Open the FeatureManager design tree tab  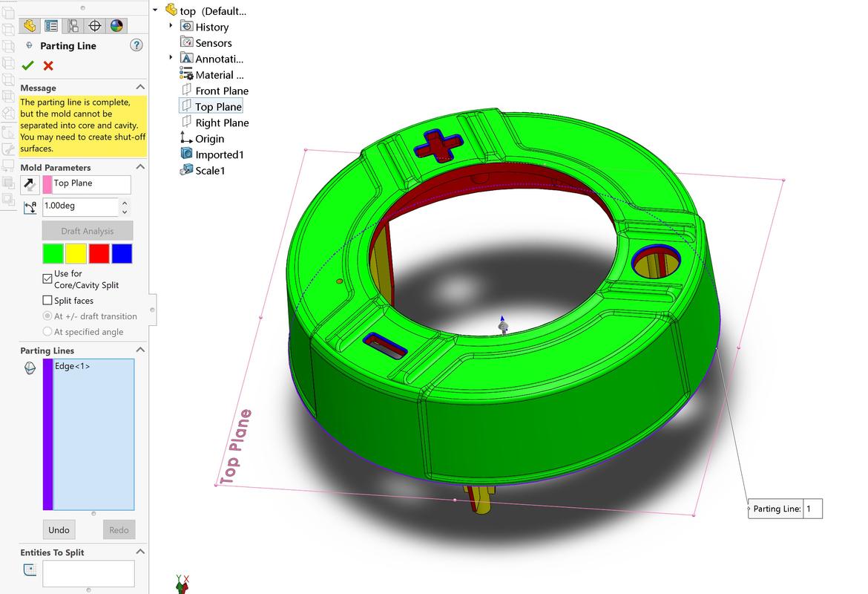[30, 25]
